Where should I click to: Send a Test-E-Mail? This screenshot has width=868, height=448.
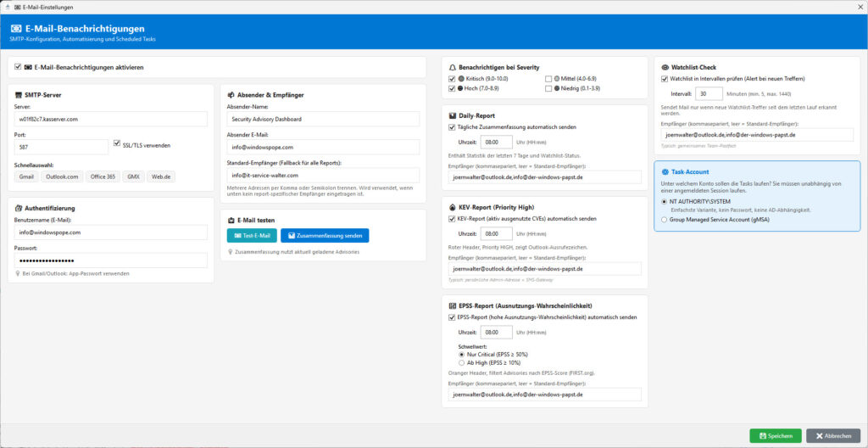point(252,236)
